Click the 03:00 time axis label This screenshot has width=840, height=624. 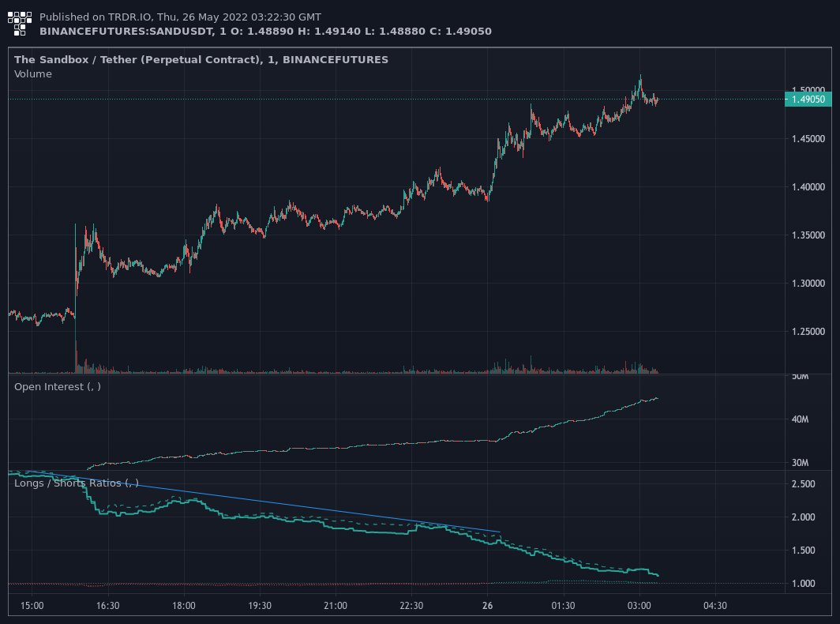(639, 606)
